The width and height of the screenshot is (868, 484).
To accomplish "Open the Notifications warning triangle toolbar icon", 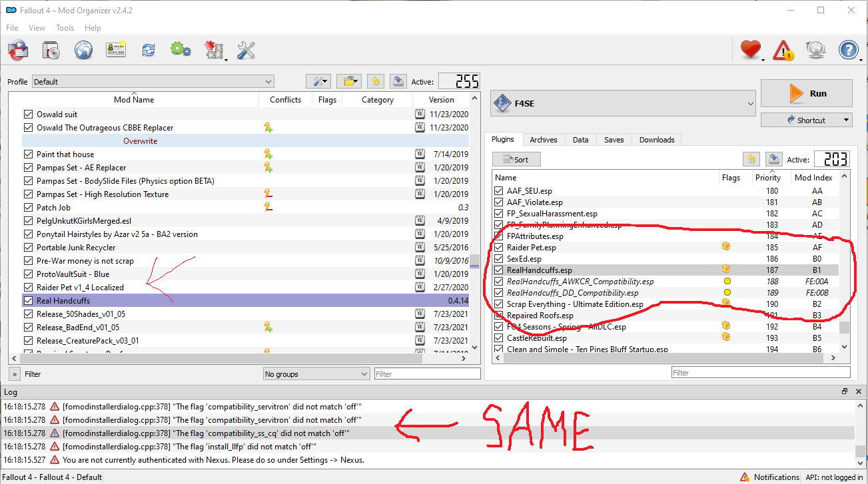I will click(x=783, y=50).
